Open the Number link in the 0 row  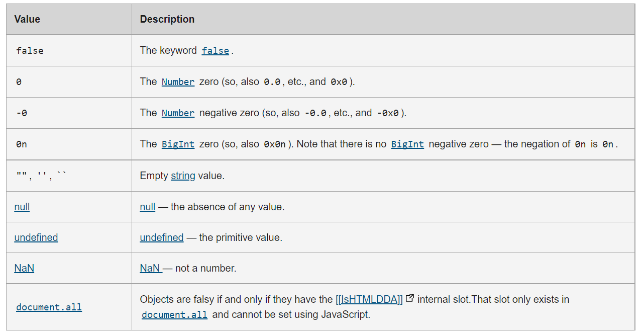(x=178, y=82)
